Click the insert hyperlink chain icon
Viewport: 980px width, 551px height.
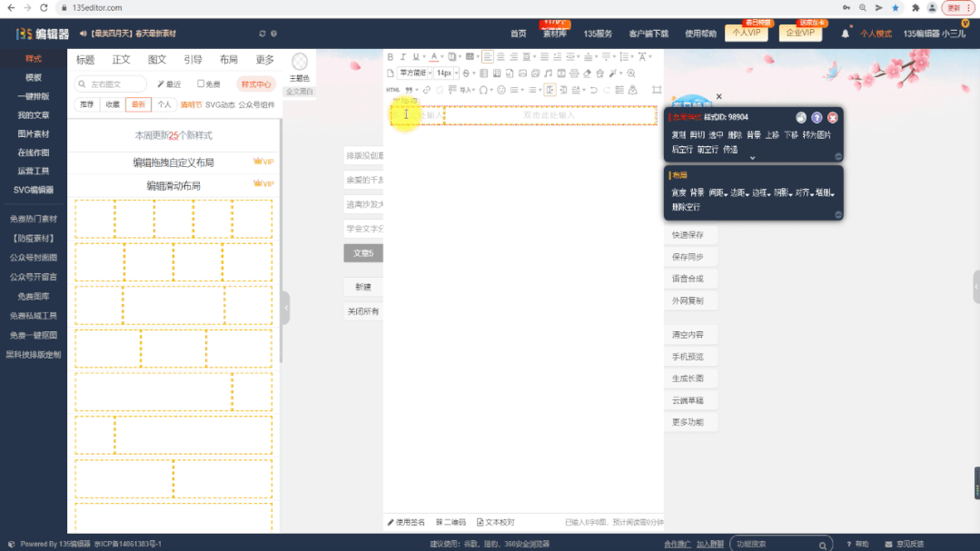[426, 90]
